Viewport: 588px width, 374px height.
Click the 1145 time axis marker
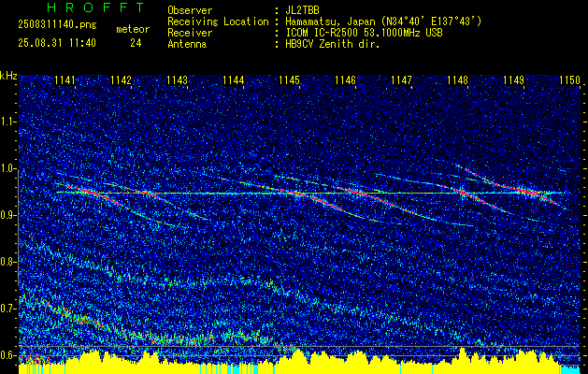(289, 80)
